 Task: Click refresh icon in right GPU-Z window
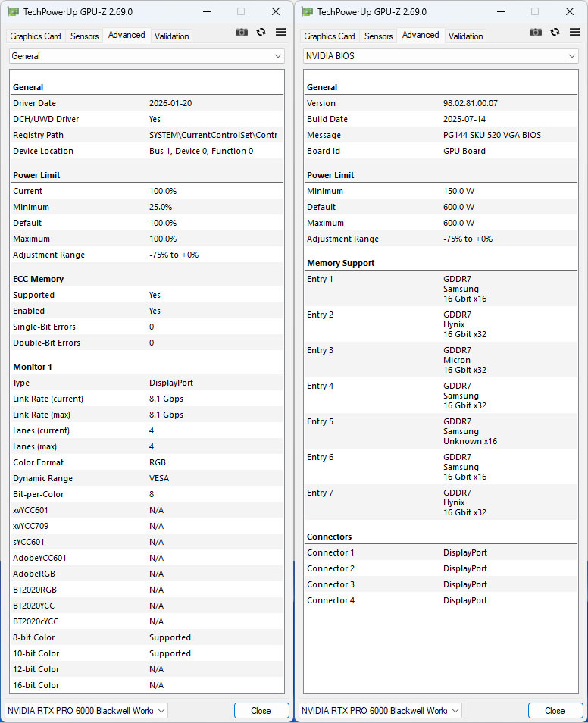click(555, 32)
